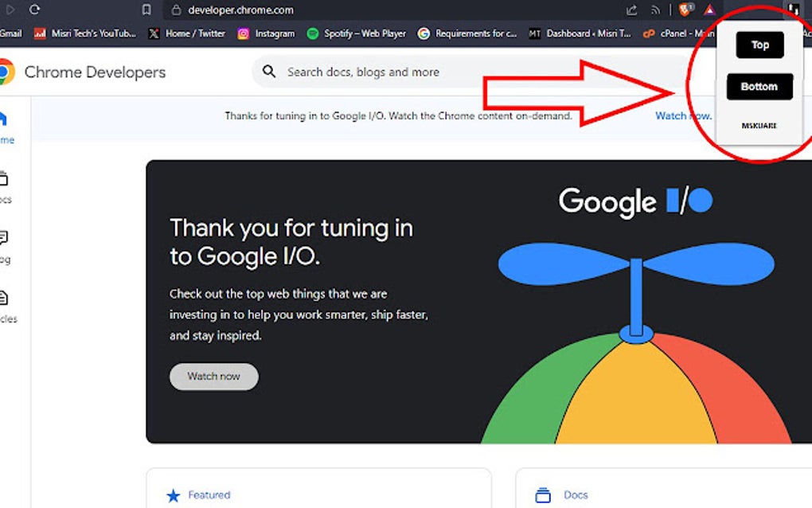The image size is (812, 508).
Task: Open the Dashboard ‹ Misri T... bookmark
Action: [580, 33]
